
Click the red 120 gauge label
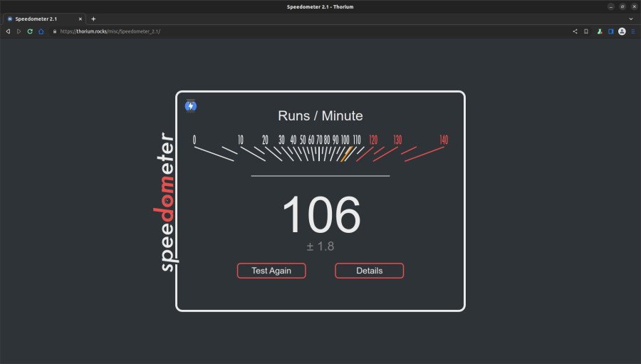[x=372, y=140]
